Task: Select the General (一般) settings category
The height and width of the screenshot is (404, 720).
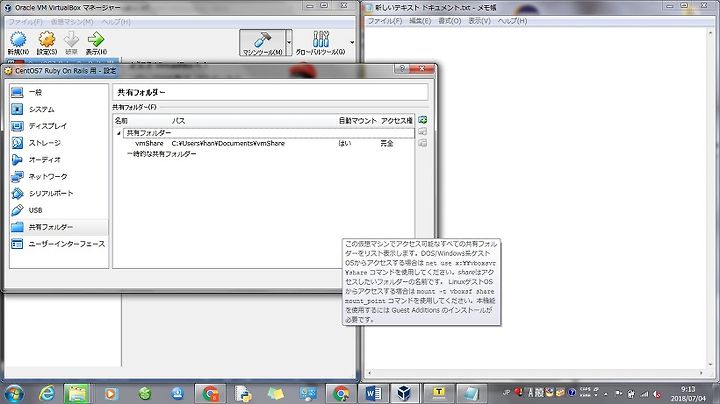Action: (59, 92)
